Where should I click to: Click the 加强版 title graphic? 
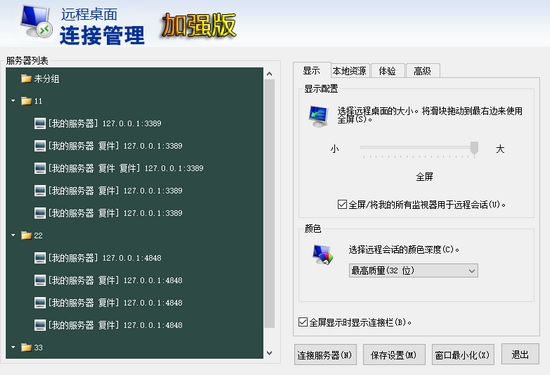199,25
